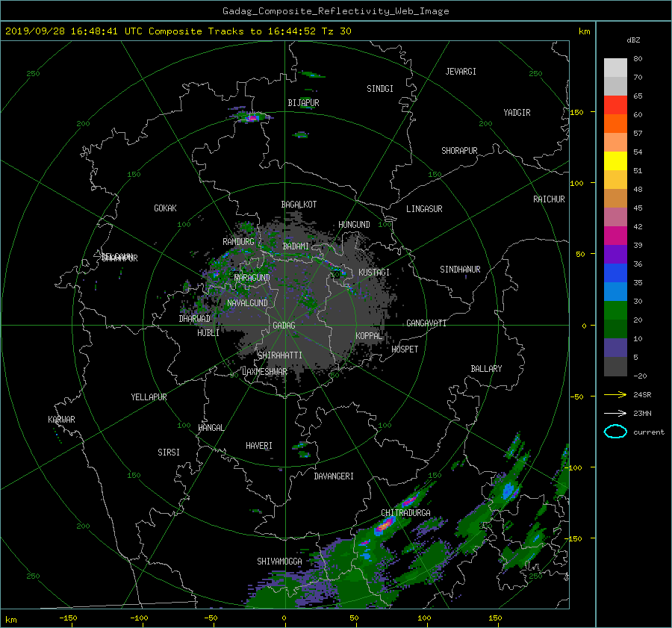Screen dimensions: 672x628
Task: Pick the yellow 51-54 dBZ legend swatch
Action: point(615,161)
